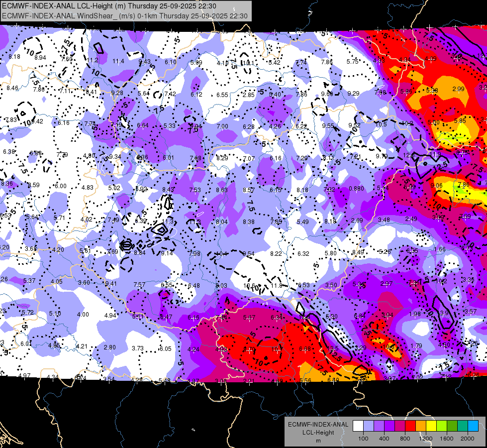
Task: Click the wind shear value 0.880
Action: 356,188
